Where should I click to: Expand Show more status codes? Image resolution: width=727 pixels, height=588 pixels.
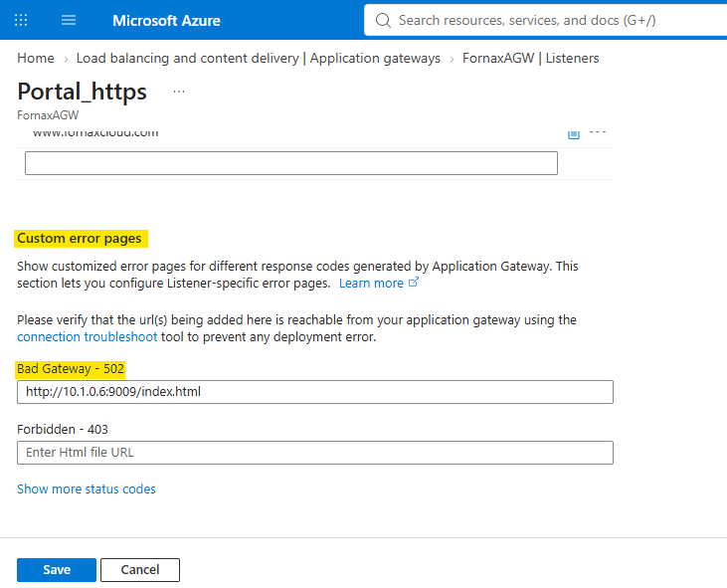pos(87,489)
